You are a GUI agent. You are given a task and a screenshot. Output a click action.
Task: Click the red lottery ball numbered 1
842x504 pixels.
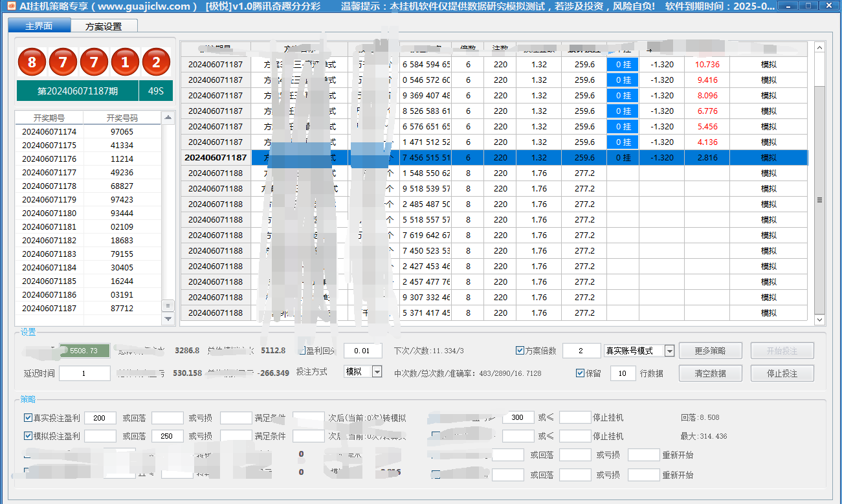click(126, 63)
